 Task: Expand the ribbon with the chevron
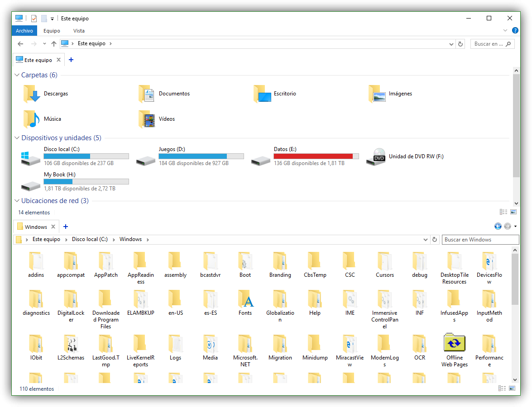point(505,30)
